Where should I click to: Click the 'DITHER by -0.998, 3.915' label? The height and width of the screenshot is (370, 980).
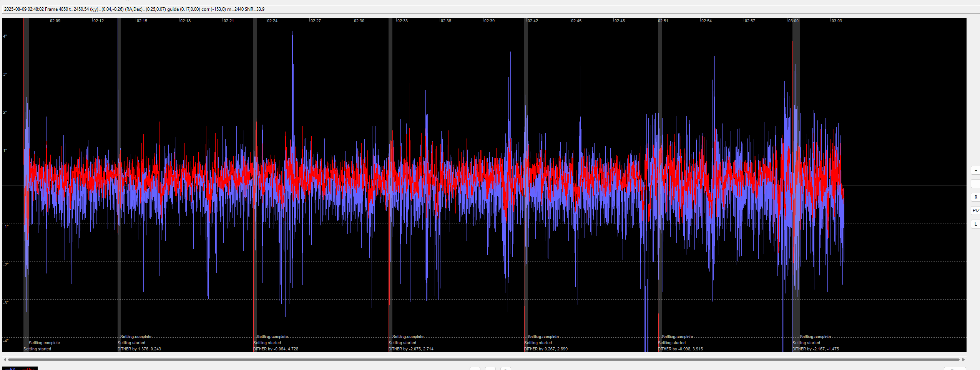[x=680, y=349]
